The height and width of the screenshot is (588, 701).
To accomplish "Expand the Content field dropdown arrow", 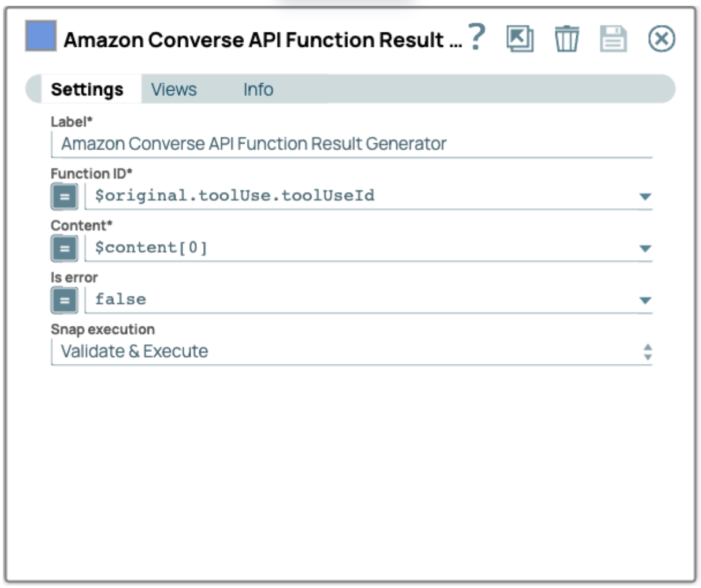I will (x=645, y=249).
